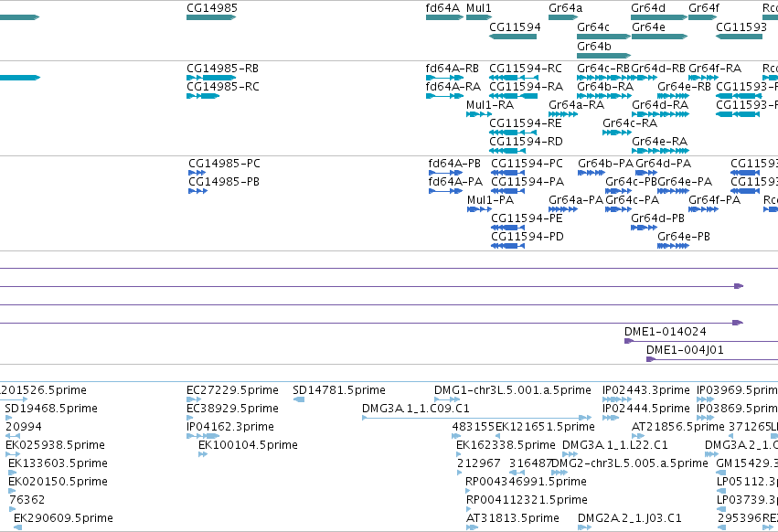The width and height of the screenshot is (778, 532).
Task: Select EST RP004112321.5prime
Action: [x=468, y=510]
